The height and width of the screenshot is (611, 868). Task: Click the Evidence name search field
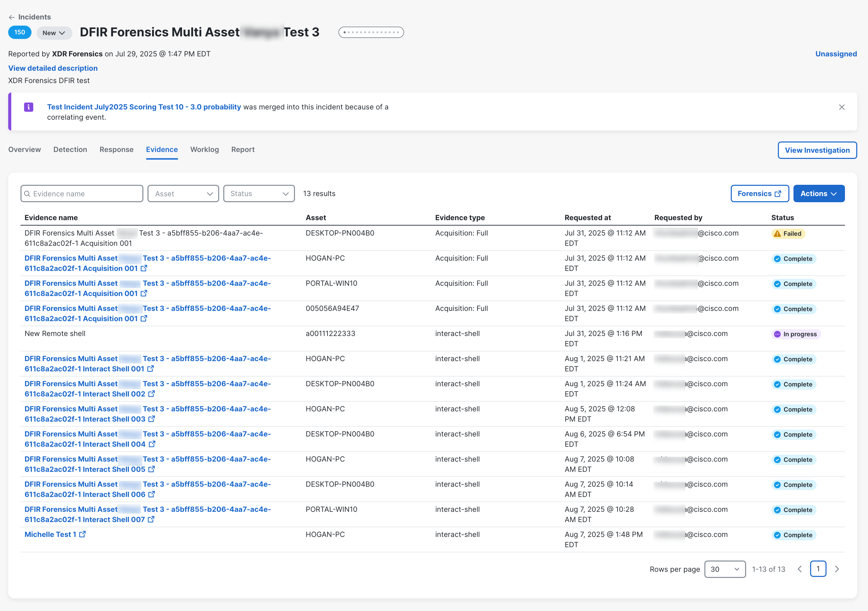point(82,194)
